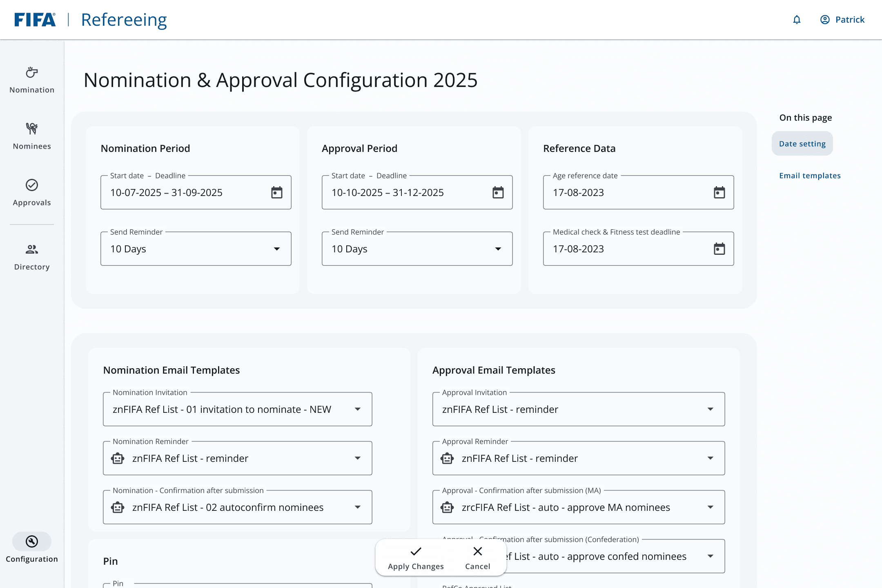Open calendar for Age reference date
The height and width of the screenshot is (588, 882).
coord(719,192)
